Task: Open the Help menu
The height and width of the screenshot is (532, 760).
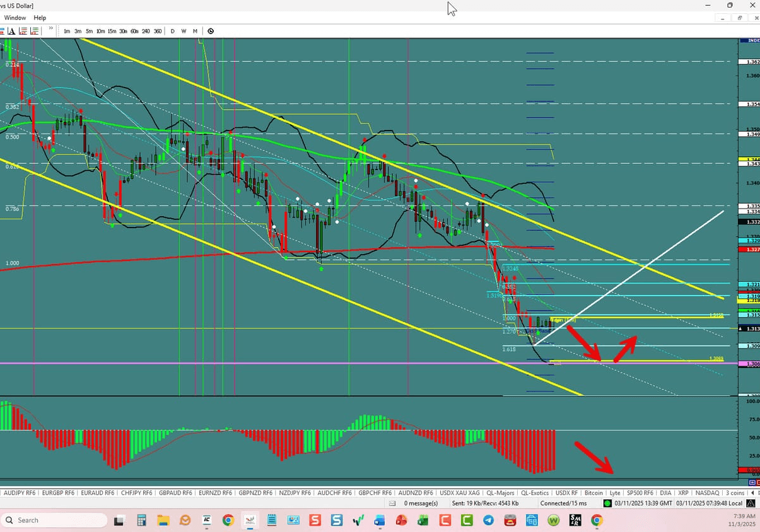Action: [40, 18]
